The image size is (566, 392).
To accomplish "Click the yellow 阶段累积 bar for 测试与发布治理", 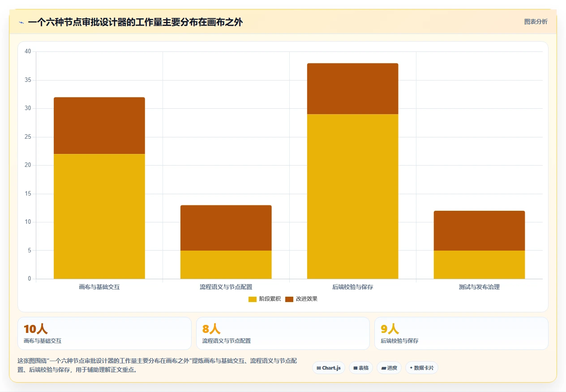I will 480,264.
